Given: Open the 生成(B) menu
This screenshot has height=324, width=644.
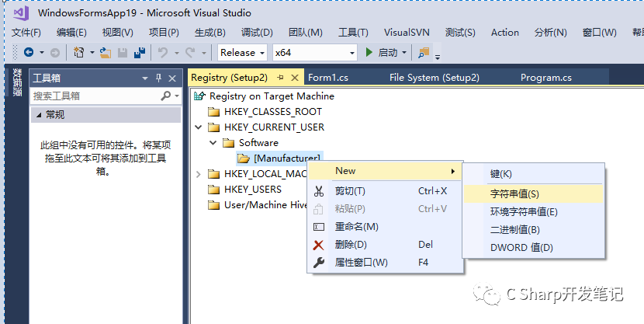Looking at the screenshot, I should coord(209,33).
